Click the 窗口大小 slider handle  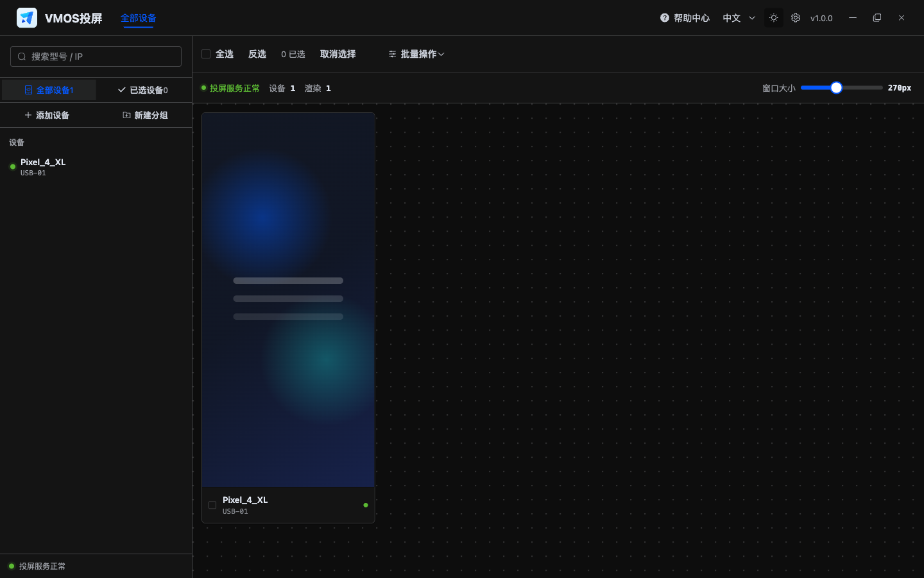pos(836,88)
